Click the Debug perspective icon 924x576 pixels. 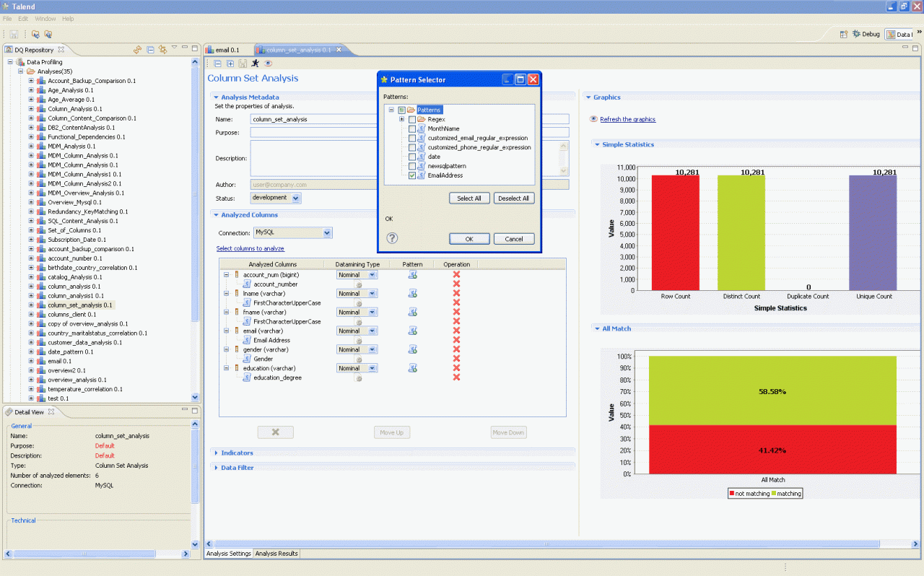(x=856, y=34)
